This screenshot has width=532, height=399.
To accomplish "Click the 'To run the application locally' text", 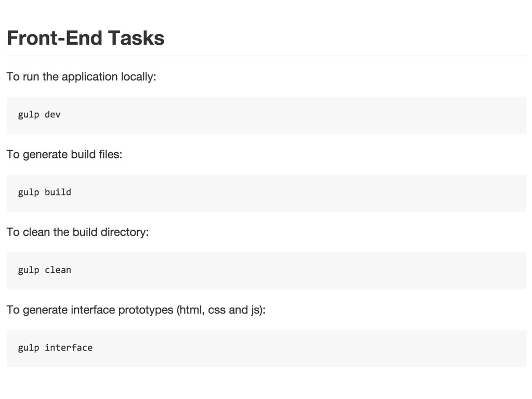I will pos(82,77).
